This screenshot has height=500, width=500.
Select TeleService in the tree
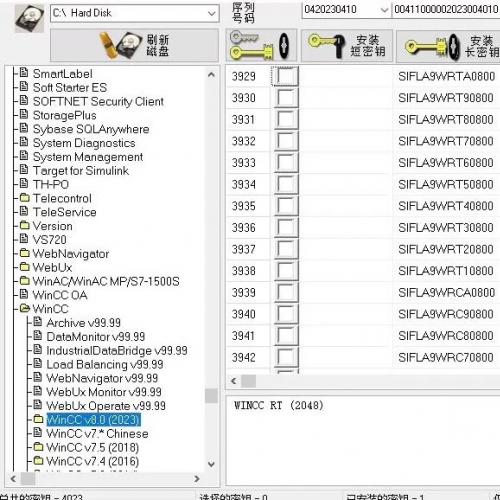64,212
